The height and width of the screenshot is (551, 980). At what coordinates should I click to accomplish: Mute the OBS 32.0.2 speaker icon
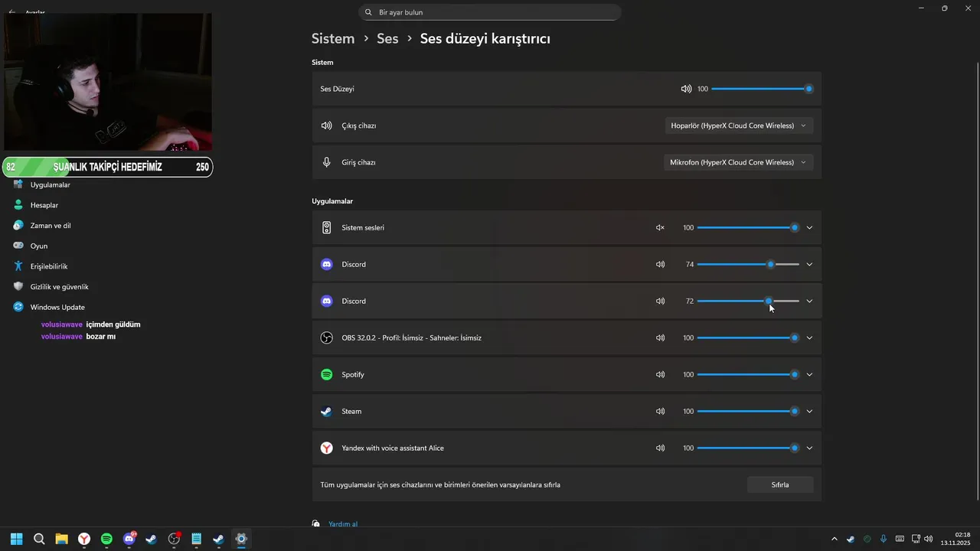click(660, 338)
